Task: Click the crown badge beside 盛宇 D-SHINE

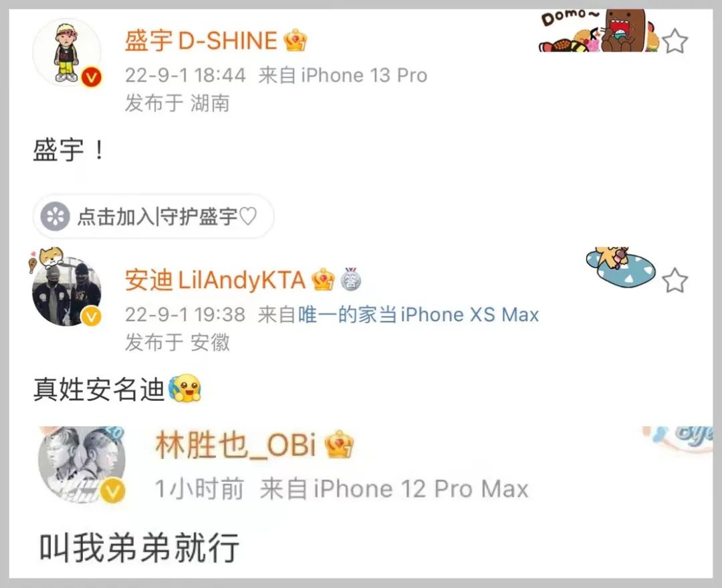Action: click(295, 41)
